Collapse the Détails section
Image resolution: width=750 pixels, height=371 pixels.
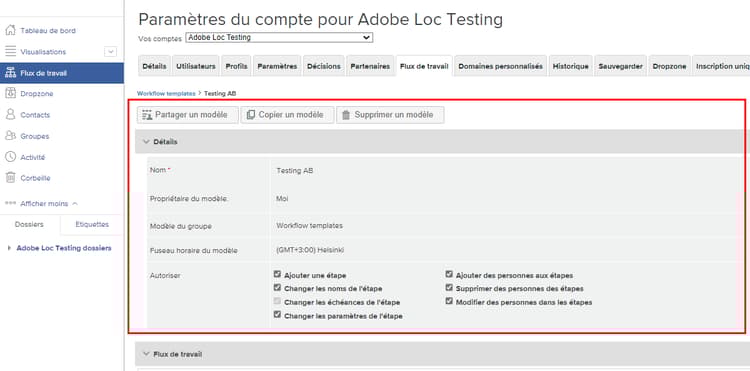coord(146,142)
